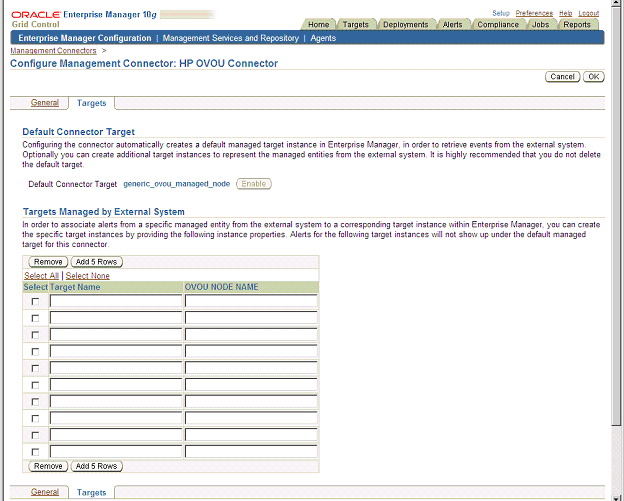Check the seventh row Select checkbox
The height and width of the screenshot is (501, 624).
point(35,402)
